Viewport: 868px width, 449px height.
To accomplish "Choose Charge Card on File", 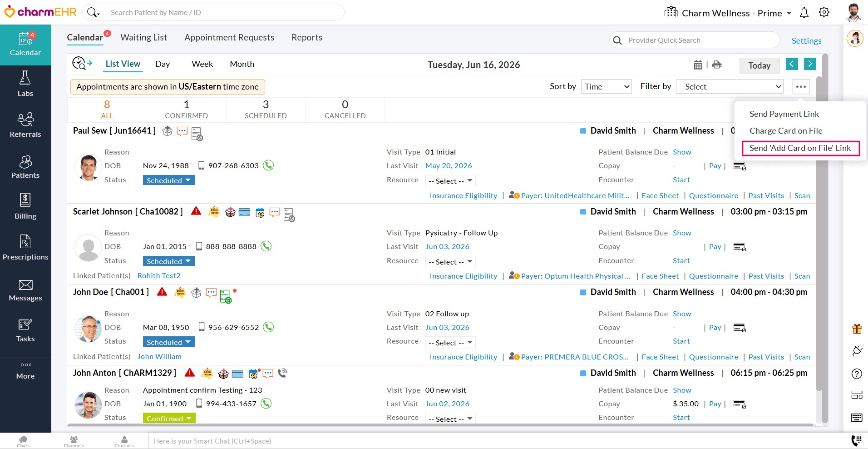I will tap(786, 131).
